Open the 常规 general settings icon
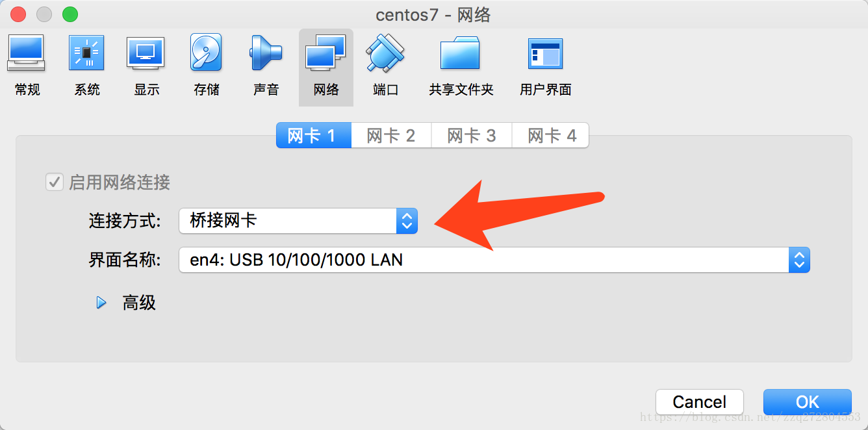This screenshot has width=868, height=430. [x=27, y=66]
